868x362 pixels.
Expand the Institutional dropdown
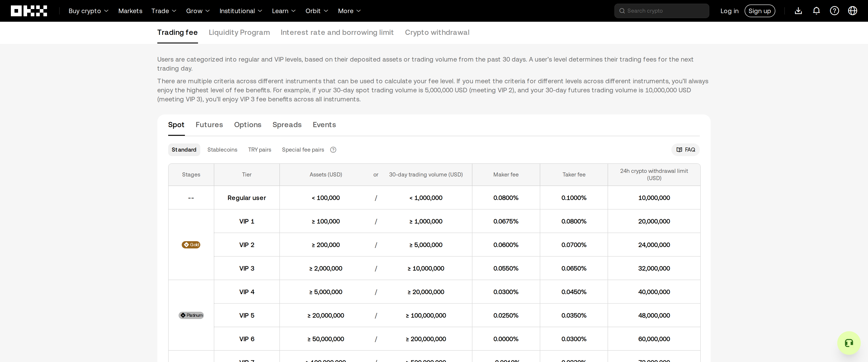click(241, 11)
